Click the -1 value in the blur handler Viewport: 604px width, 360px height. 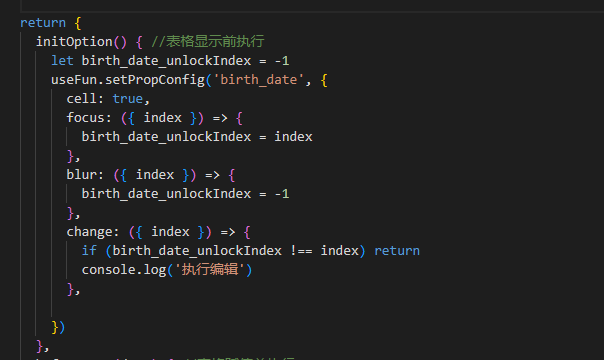282,194
